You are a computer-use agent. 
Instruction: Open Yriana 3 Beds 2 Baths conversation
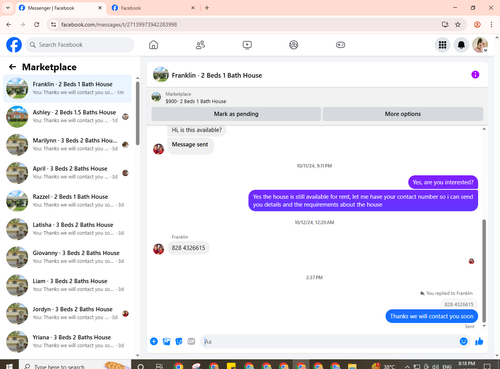point(68,342)
